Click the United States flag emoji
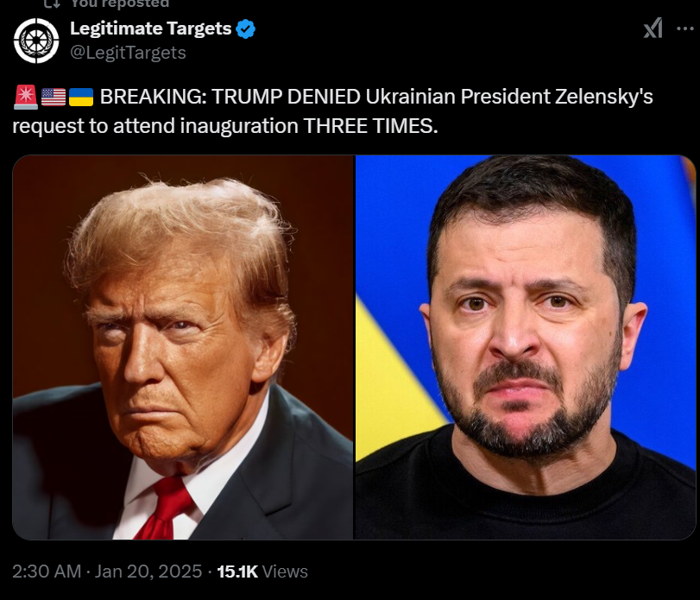700x600 pixels. pos(54,97)
